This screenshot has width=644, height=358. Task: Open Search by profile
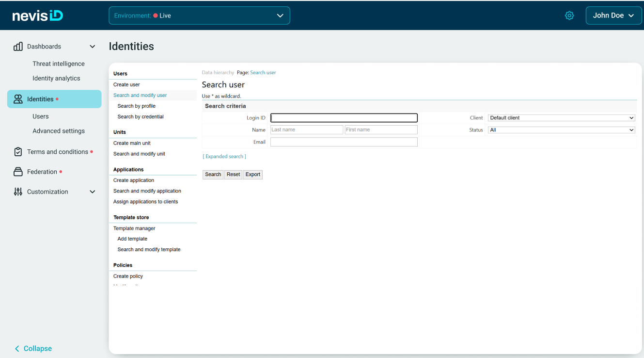click(137, 106)
